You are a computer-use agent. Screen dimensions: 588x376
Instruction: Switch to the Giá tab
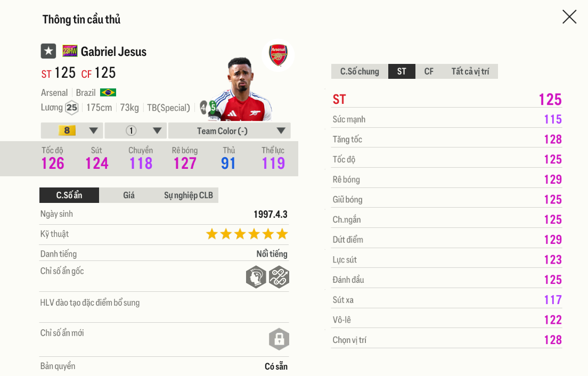tap(129, 195)
